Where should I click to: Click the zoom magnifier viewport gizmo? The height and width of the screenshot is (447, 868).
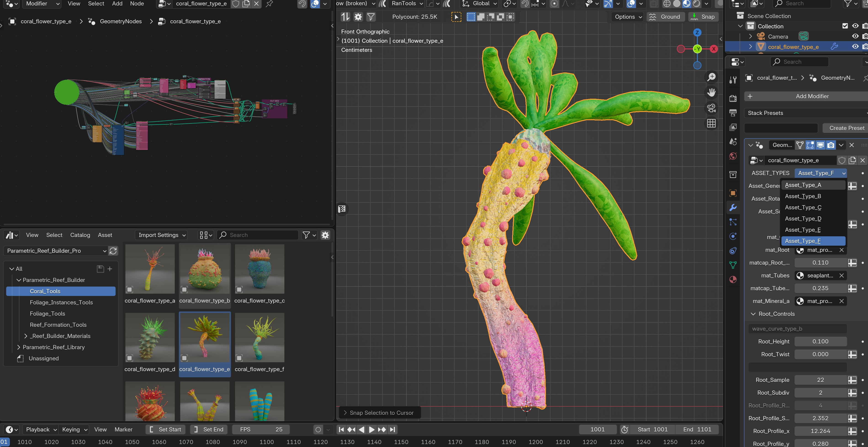711,77
